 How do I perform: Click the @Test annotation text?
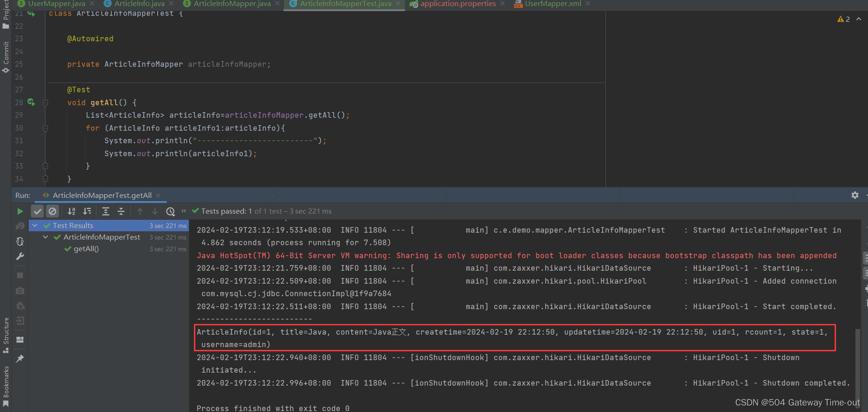[79, 90]
